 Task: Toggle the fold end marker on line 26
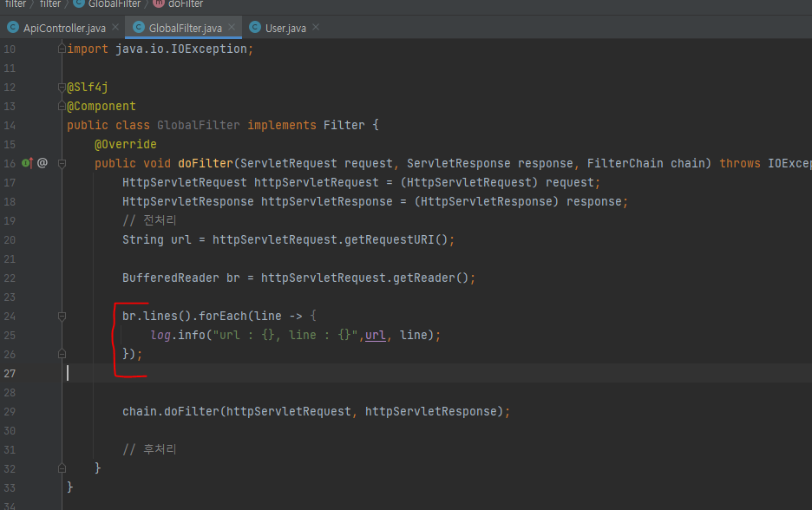62,354
